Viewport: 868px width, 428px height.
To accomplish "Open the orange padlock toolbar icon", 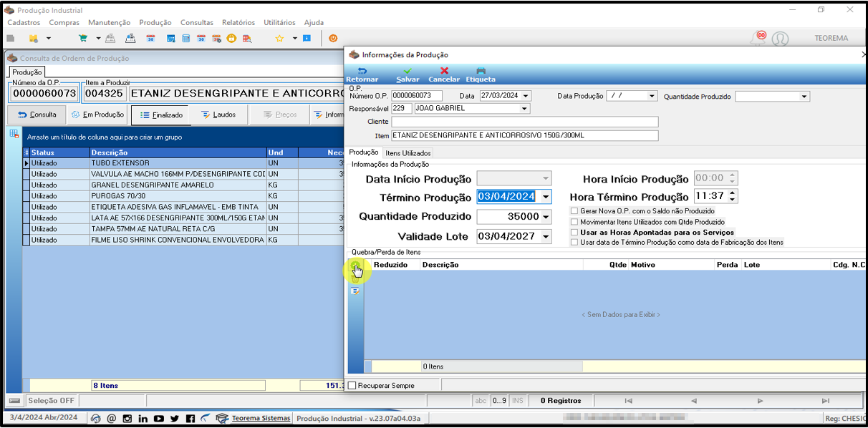I will coord(232,38).
